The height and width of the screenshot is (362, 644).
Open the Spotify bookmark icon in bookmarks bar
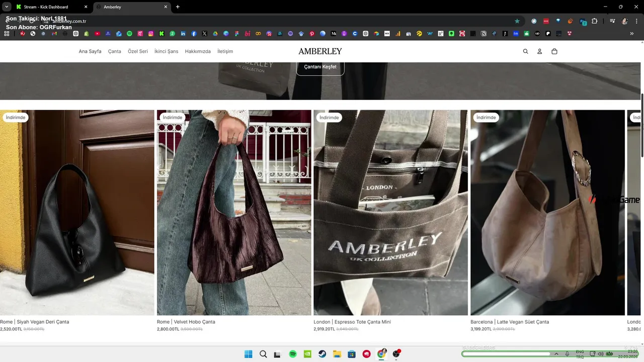[129, 34]
